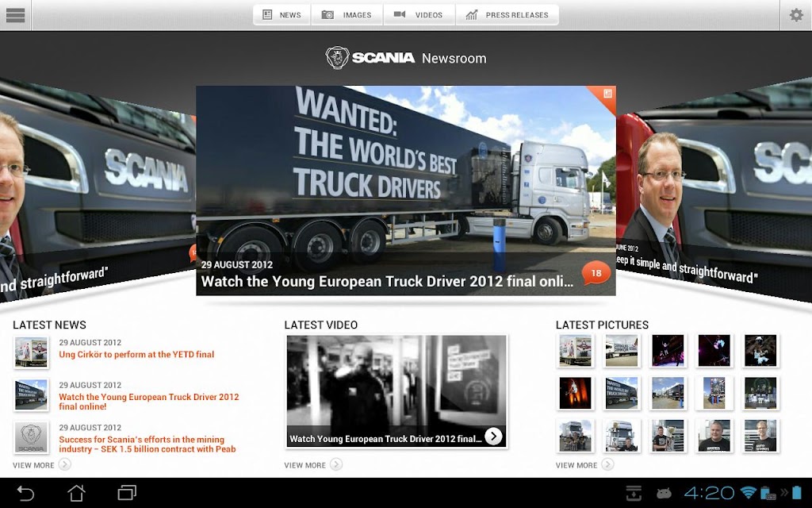Open 'Ung Cirkör to perform at the YETD final'
This screenshot has width=812, height=508.
point(136,355)
